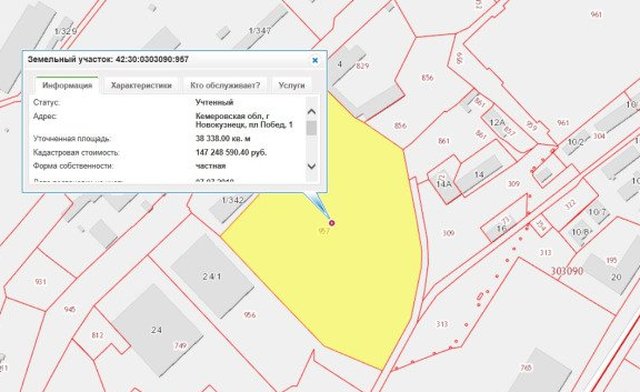The image size is (640, 392).
Task: Click the ownership value частная
Action: click(211, 166)
